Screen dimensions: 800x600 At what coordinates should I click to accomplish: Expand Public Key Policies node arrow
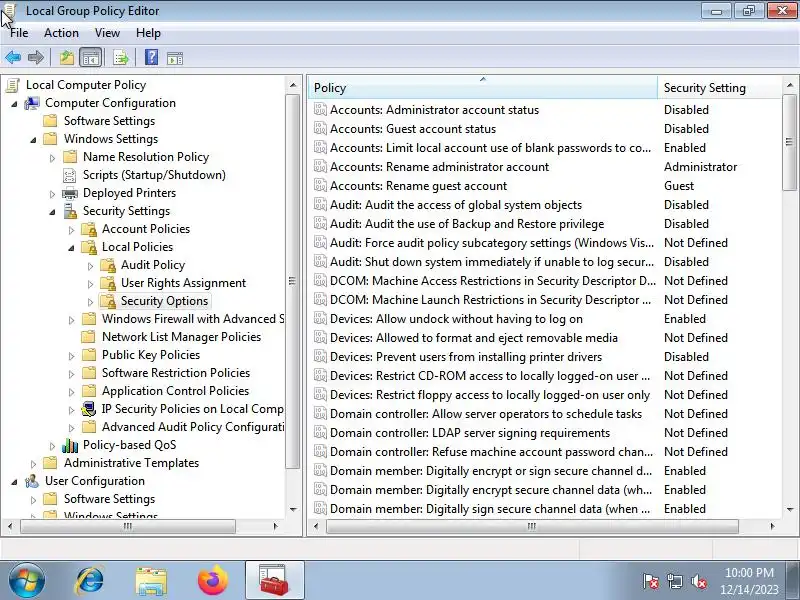click(x=71, y=356)
